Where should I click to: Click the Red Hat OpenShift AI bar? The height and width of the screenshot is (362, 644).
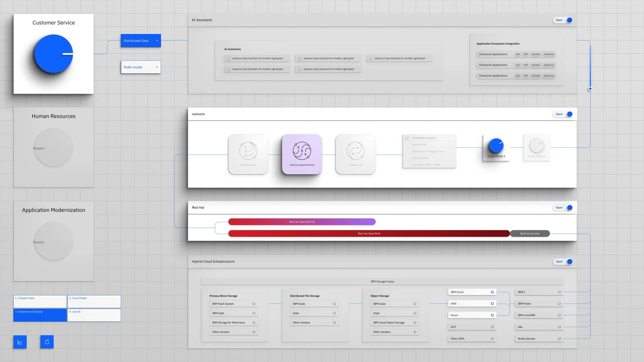[x=302, y=222]
